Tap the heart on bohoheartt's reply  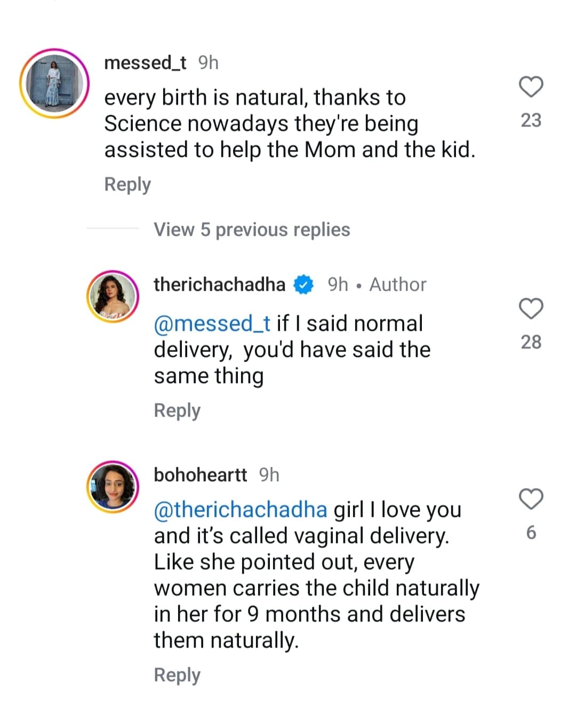click(531, 499)
